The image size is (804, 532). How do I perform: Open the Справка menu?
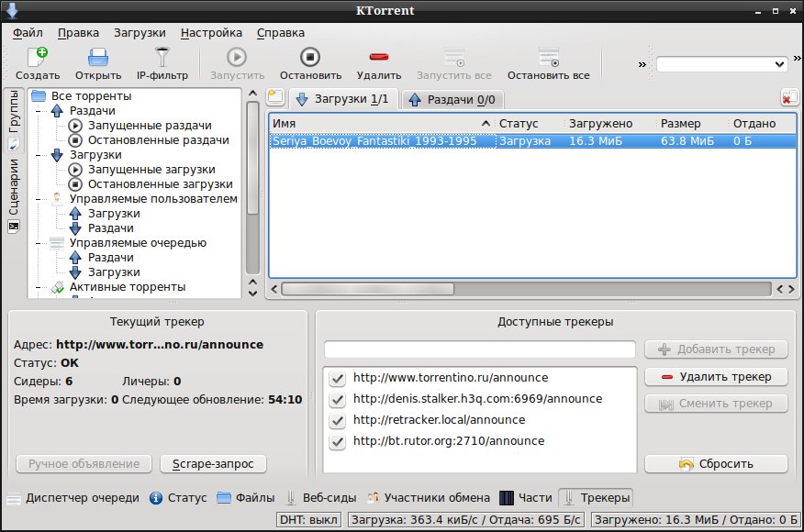point(281,33)
